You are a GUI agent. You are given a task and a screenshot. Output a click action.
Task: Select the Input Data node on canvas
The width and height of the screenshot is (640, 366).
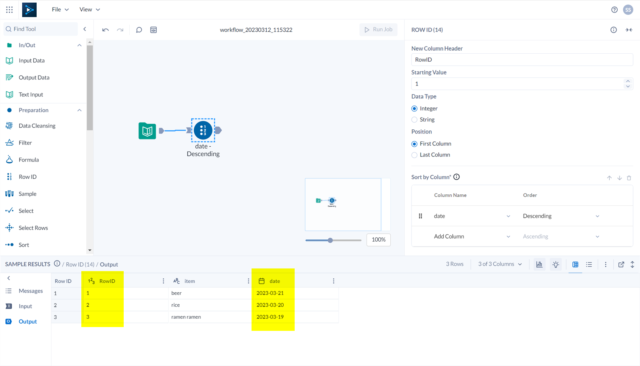click(x=147, y=131)
